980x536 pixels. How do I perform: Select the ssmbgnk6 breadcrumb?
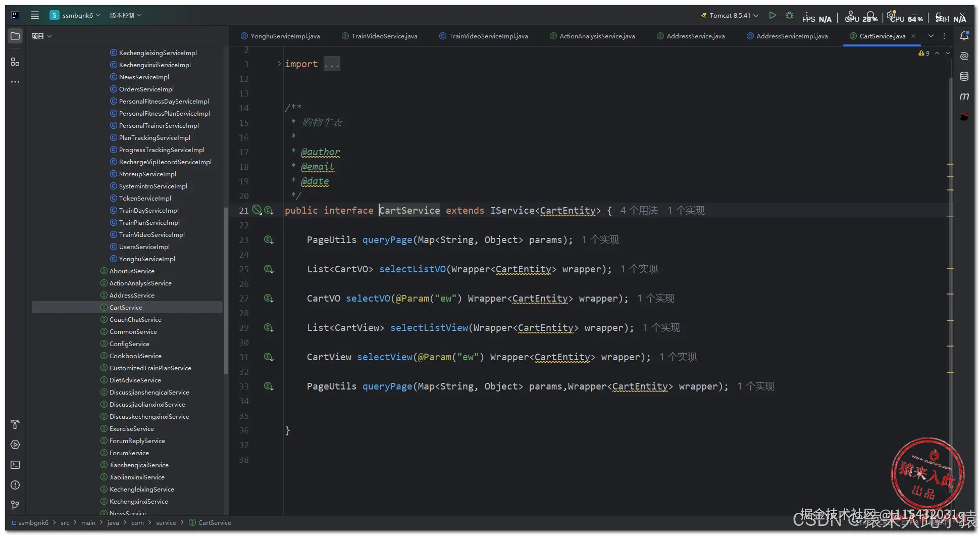tap(30, 522)
